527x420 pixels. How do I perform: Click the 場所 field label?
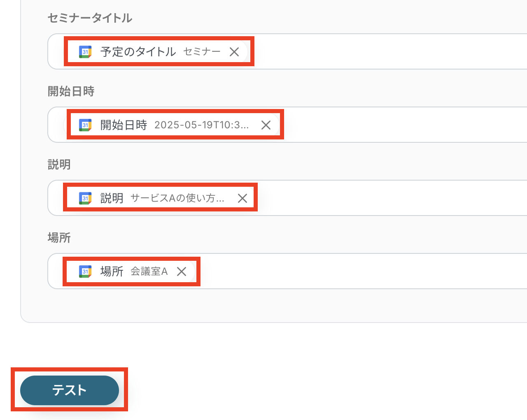(x=59, y=238)
